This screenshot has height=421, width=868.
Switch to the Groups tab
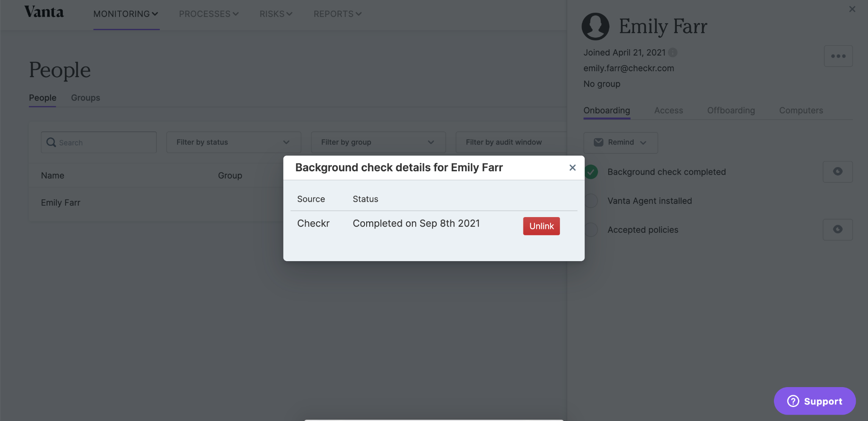click(86, 98)
